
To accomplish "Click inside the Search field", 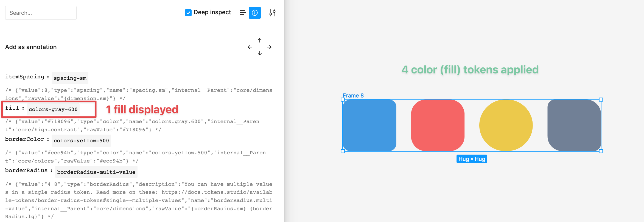I will [41, 13].
